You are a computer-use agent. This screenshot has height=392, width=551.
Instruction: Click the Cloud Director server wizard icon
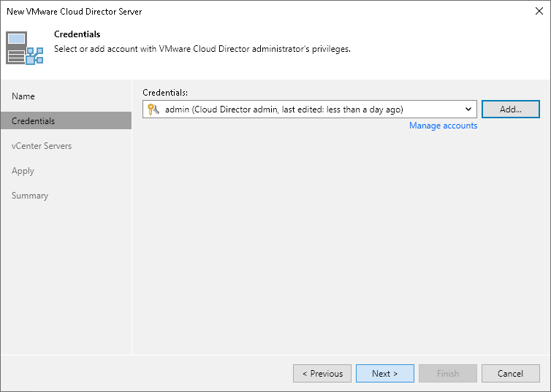(25, 48)
